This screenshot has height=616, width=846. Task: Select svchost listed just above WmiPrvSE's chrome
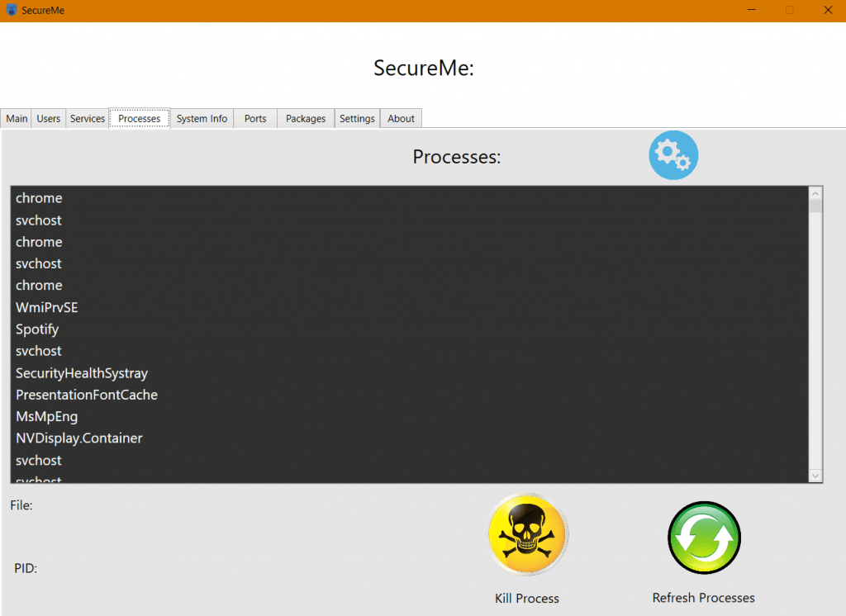[409, 263]
